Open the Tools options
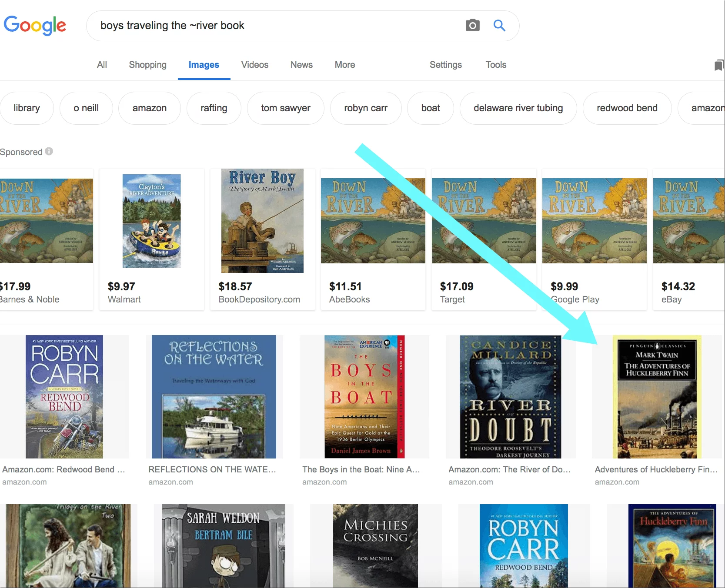 (x=496, y=65)
